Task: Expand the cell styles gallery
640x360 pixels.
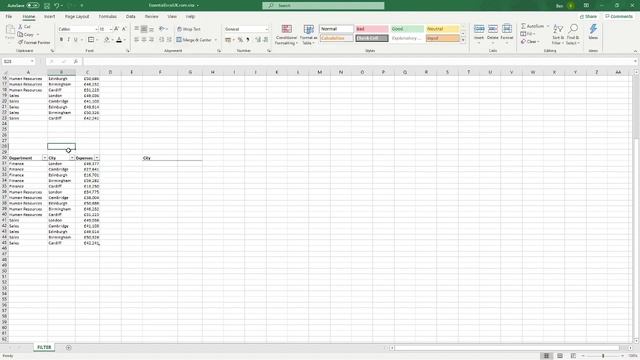Action: [x=463, y=40]
